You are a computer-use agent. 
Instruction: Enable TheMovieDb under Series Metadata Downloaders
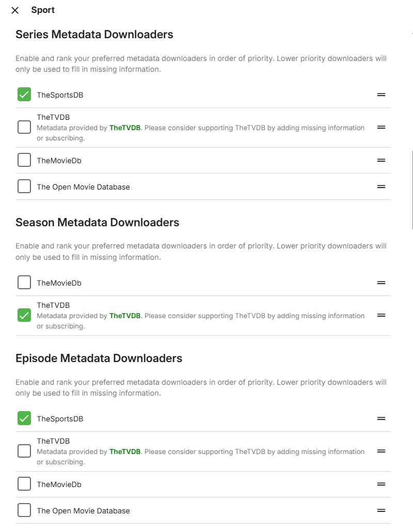(x=24, y=160)
